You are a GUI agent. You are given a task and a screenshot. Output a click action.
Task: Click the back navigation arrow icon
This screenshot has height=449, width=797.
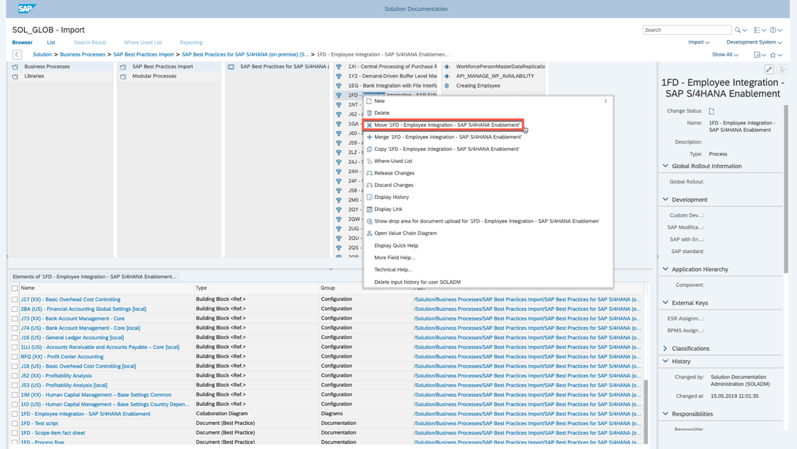click(x=17, y=54)
